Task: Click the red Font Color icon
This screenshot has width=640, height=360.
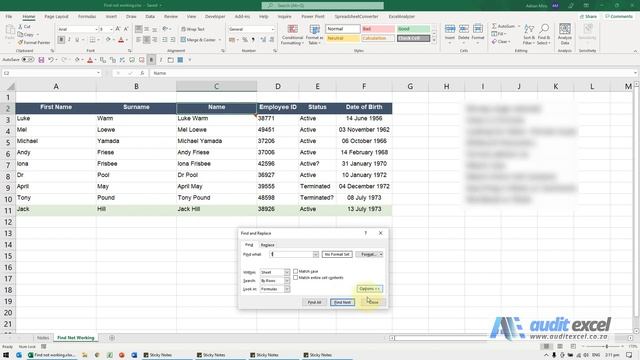Action: (x=121, y=40)
